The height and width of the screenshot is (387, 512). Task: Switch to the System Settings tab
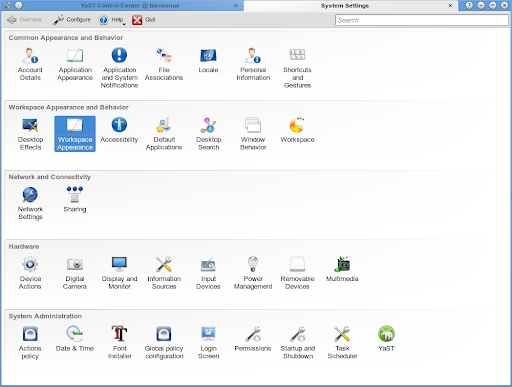tap(345, 6)
